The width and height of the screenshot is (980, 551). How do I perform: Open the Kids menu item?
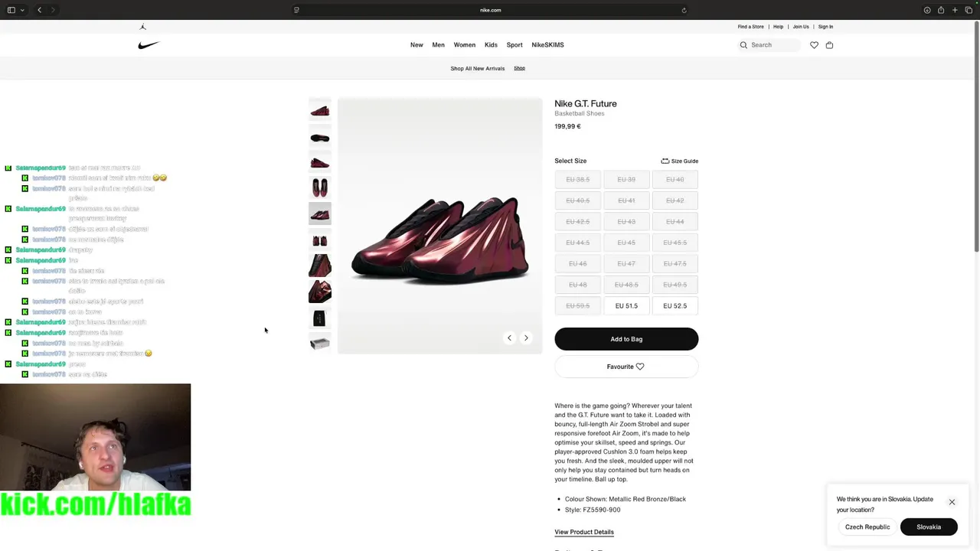(x=491, y=45)
